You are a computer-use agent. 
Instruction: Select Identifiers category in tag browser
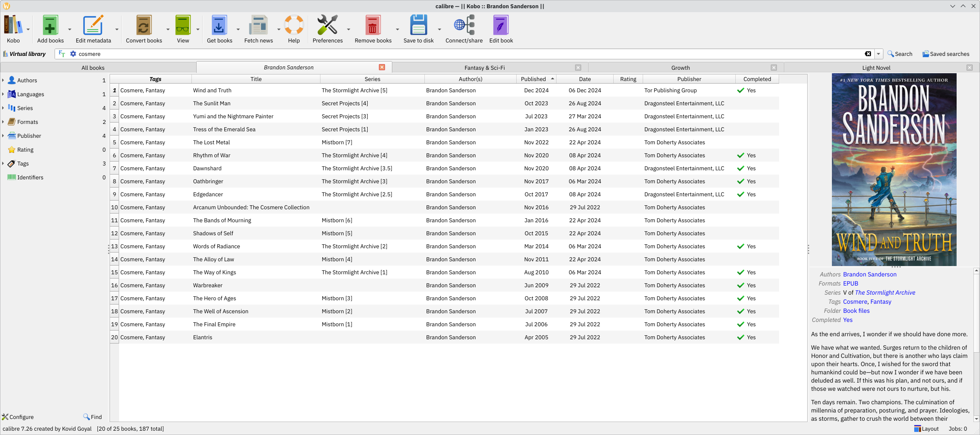(x=30, y=177)
